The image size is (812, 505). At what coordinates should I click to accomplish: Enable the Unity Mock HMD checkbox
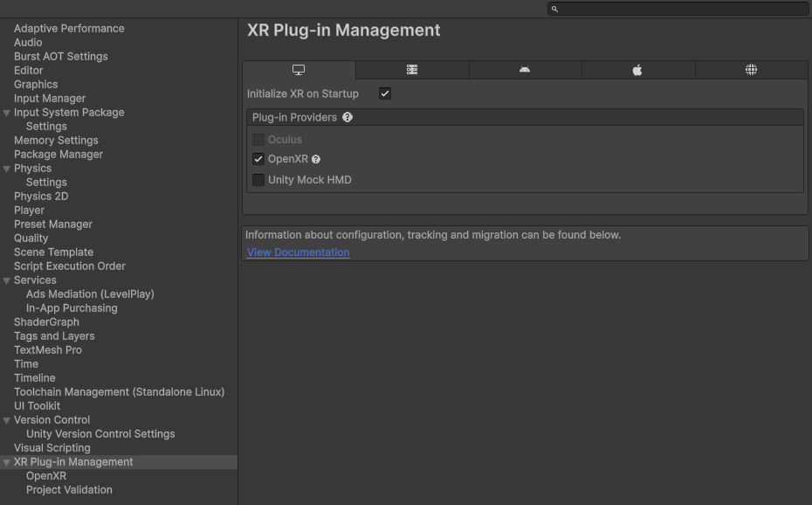(x=258, y=180)
